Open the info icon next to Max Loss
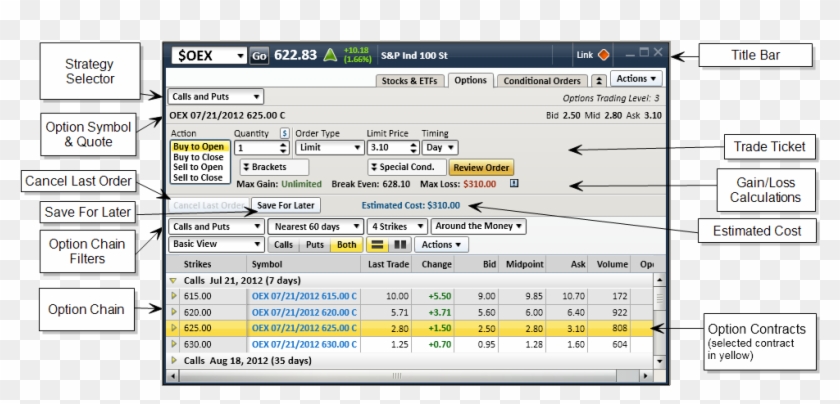 [x=514, y=184]
